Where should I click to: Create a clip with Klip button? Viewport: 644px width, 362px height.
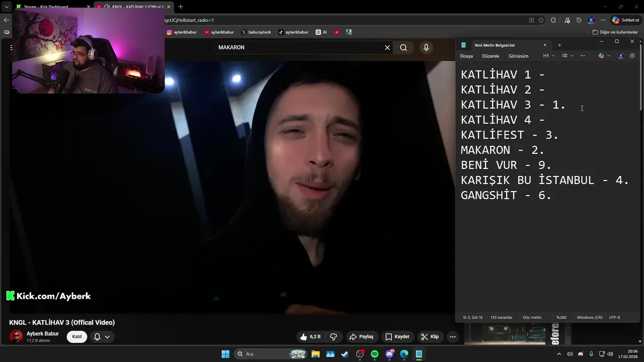coord(430,337)
